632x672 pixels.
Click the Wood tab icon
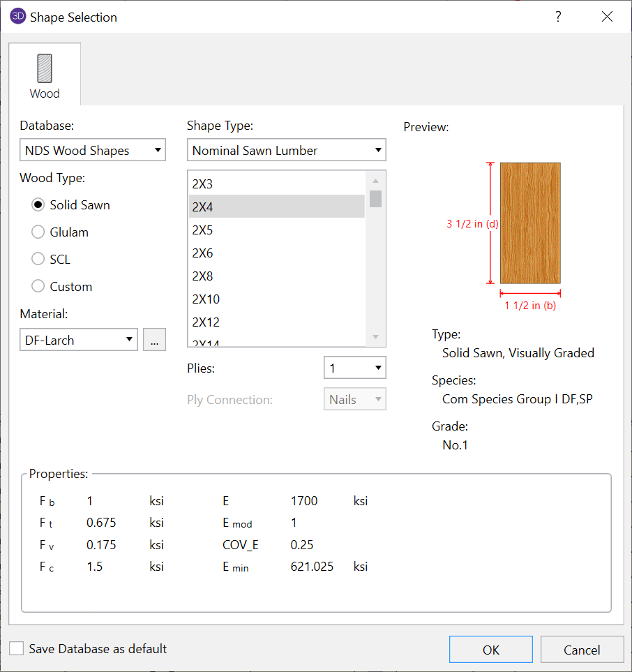[45, 69]
